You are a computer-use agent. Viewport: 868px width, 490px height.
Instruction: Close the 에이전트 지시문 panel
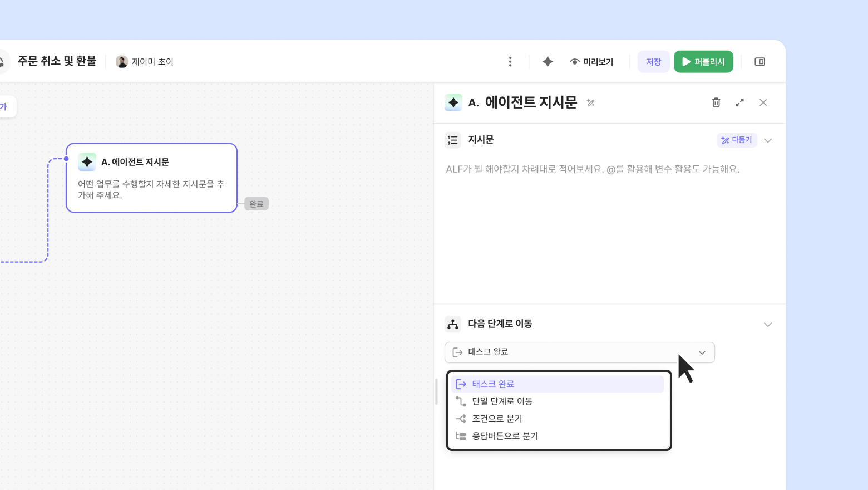click(763, 102)
